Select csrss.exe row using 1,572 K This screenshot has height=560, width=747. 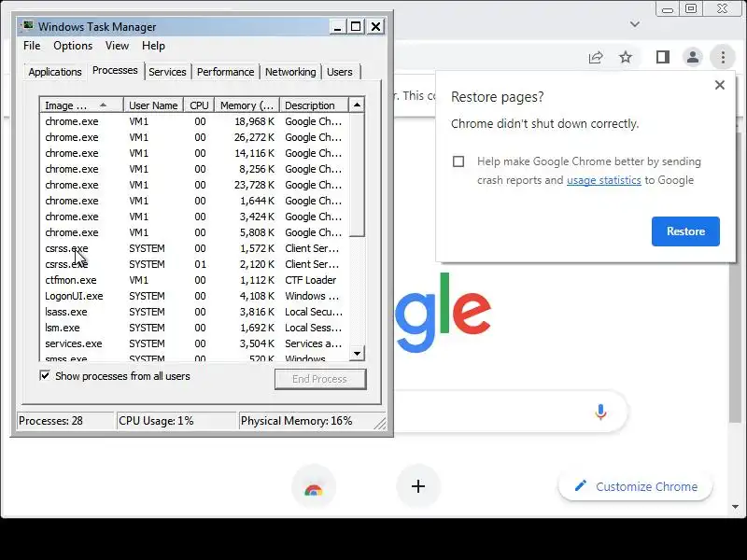coord(194,248)
